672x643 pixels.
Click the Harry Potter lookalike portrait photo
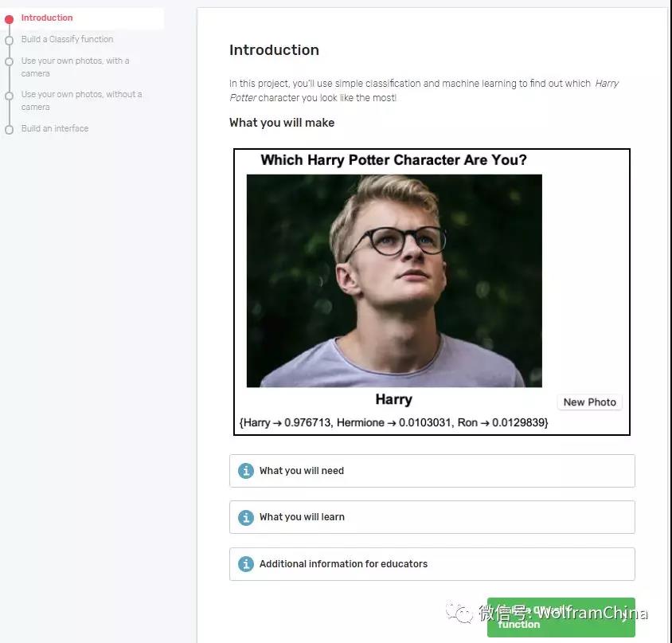pos(394,280)
